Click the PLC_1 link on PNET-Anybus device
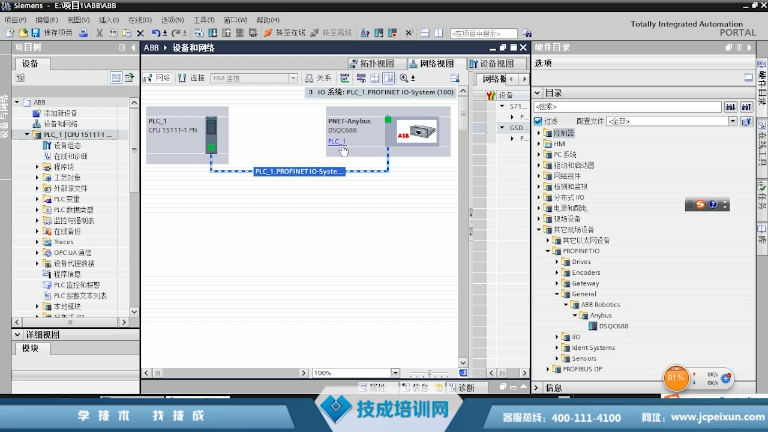This screenshot has height=432, width=768. pyautogui.click(x=336, y=142)
